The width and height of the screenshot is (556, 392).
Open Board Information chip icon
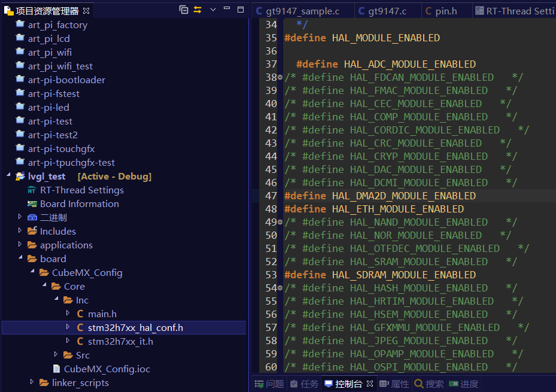[32, 204]
